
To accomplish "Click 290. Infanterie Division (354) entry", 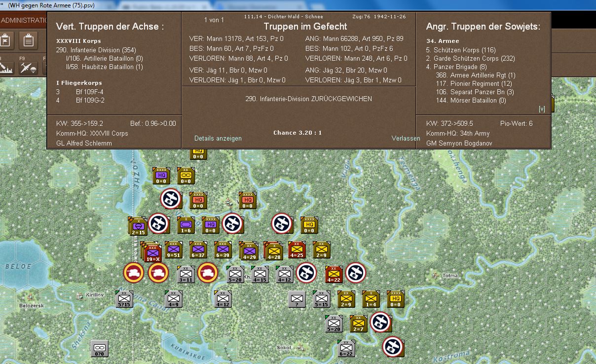I will point(96,50).
